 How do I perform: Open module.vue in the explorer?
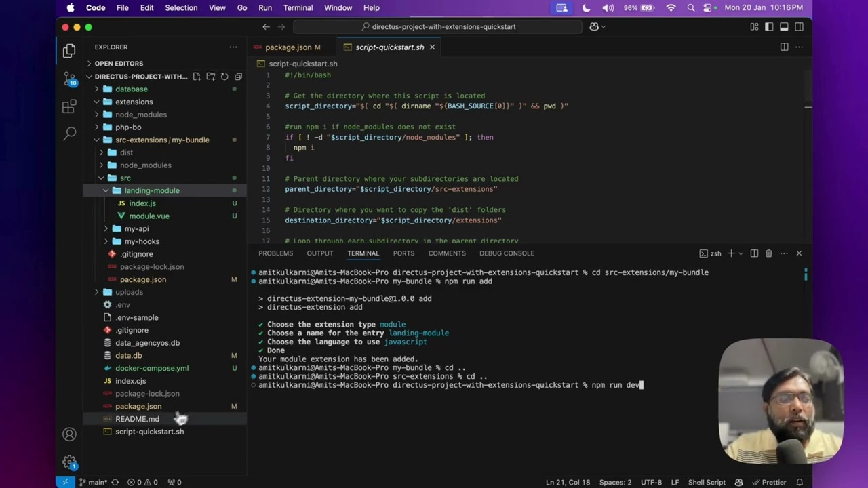tap(149, 216)
